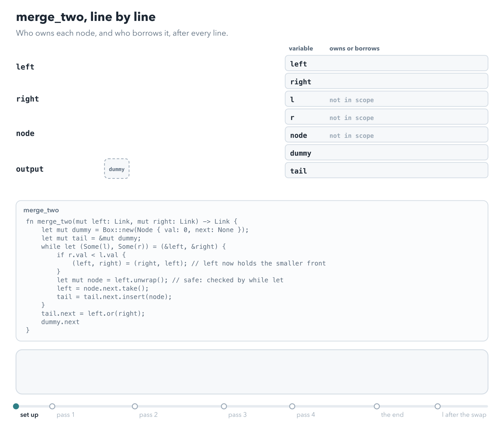Image resolution: width=504 pixels, height=427 pixels.
Task: Click the timeline slider track
Action: (x=252, y=406)
